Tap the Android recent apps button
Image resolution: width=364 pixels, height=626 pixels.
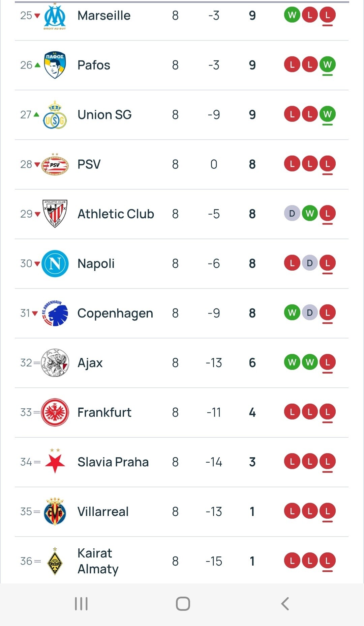[x=81, y=604]
